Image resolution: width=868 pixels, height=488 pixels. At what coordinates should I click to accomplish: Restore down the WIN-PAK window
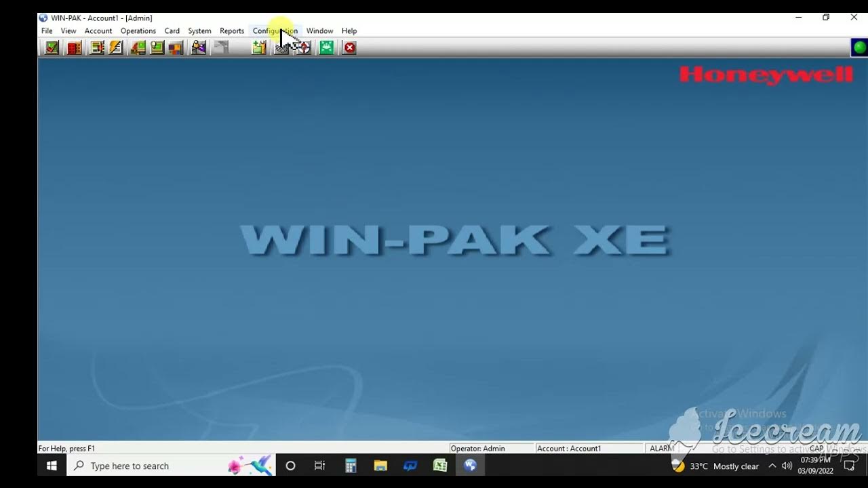(x=826, y=18)
